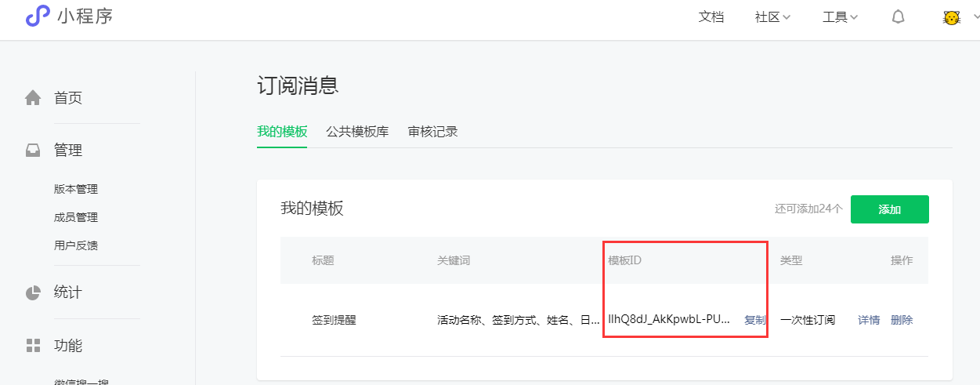
Task: Click the pie chart icon beside 统计
Action: (33, 292)
